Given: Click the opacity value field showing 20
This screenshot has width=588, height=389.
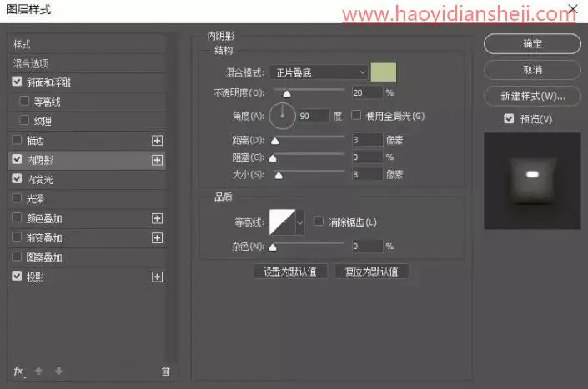Looking at the screenshot, I should coord(367,92).
